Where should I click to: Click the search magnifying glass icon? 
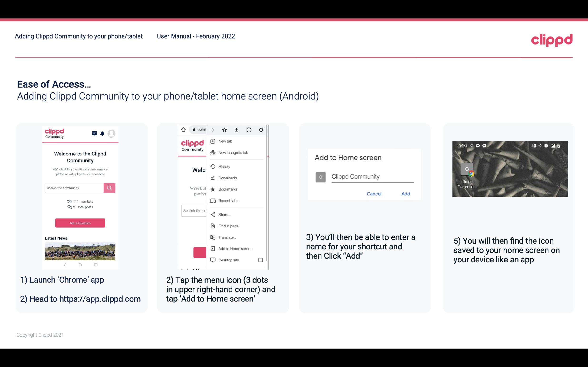coord(109,187)
